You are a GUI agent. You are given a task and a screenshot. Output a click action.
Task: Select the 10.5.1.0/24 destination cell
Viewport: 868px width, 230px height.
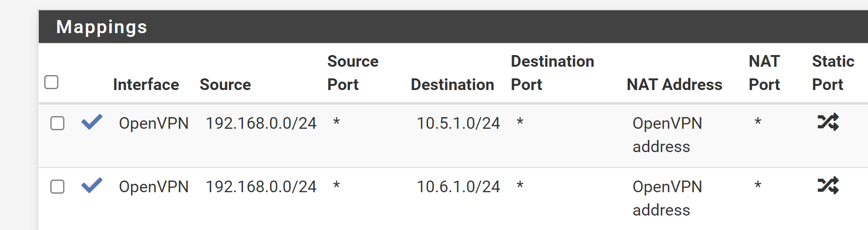pos(458,123)
